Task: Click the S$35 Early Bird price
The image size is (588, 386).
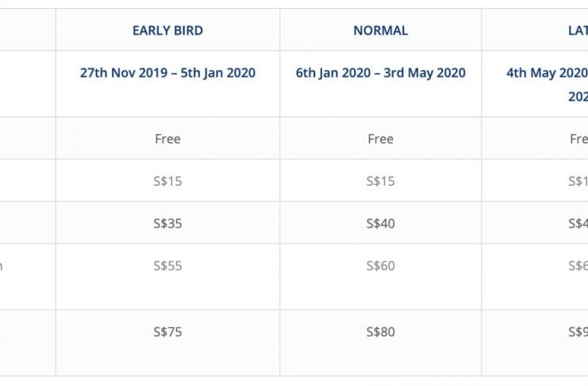Action: click(167, 224)
